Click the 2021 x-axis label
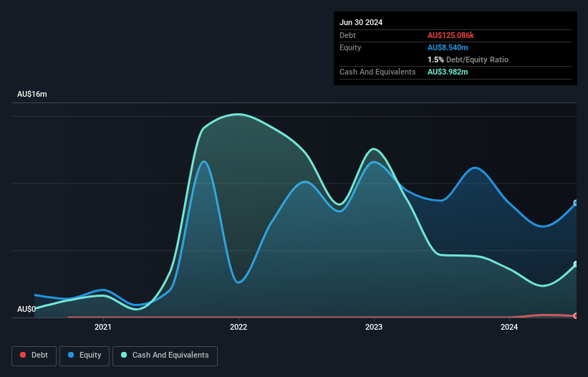 [x=102, y=327]
